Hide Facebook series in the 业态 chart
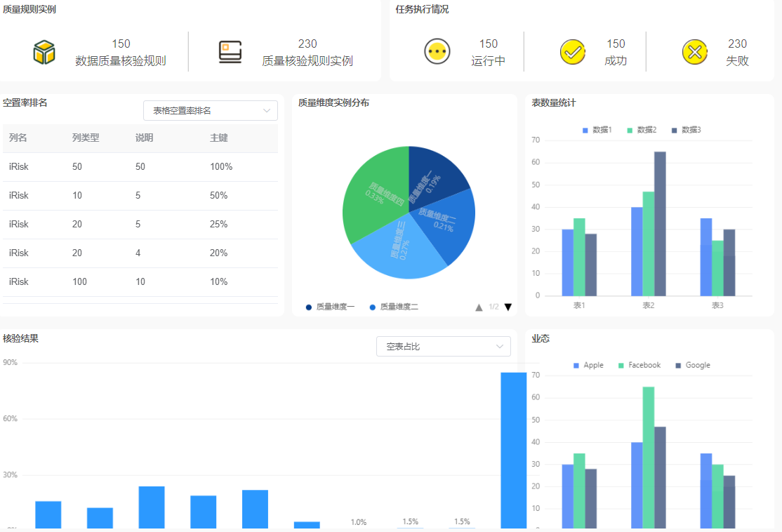 639,365
